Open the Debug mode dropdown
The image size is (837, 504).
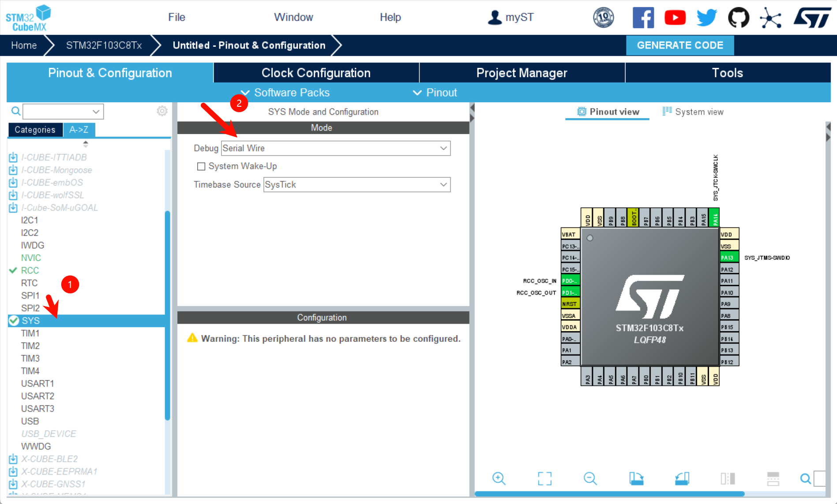(336, 148)
